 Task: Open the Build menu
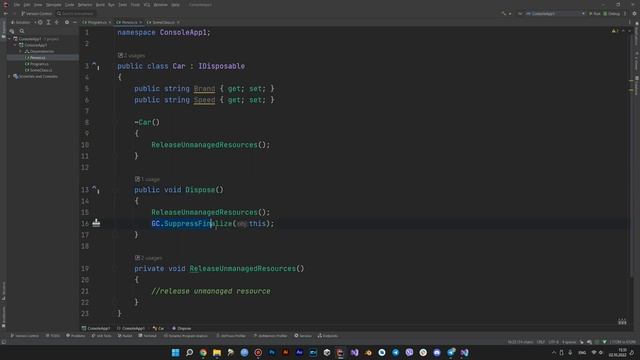pyautogui.click(x=100, y=4)
